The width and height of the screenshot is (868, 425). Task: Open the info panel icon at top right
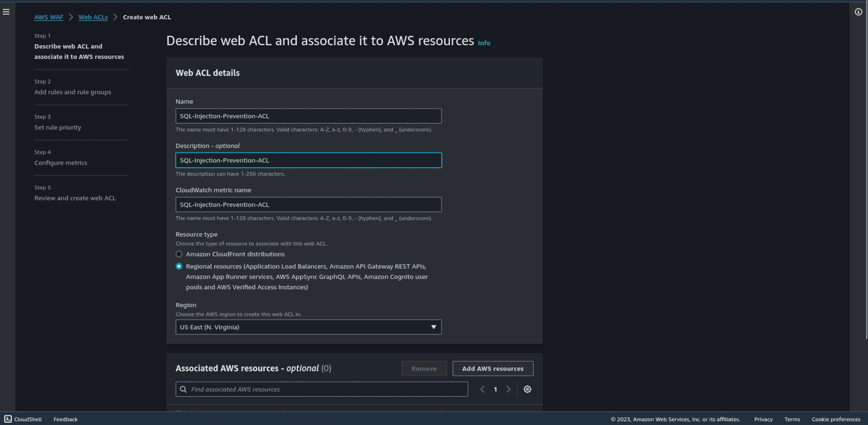pos(858,12)
